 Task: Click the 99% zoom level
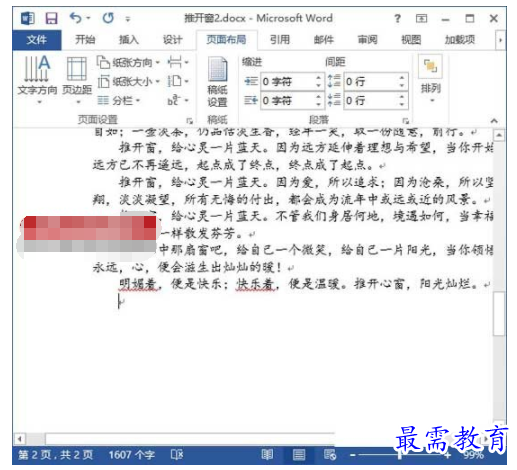click(x=473, y=455)
